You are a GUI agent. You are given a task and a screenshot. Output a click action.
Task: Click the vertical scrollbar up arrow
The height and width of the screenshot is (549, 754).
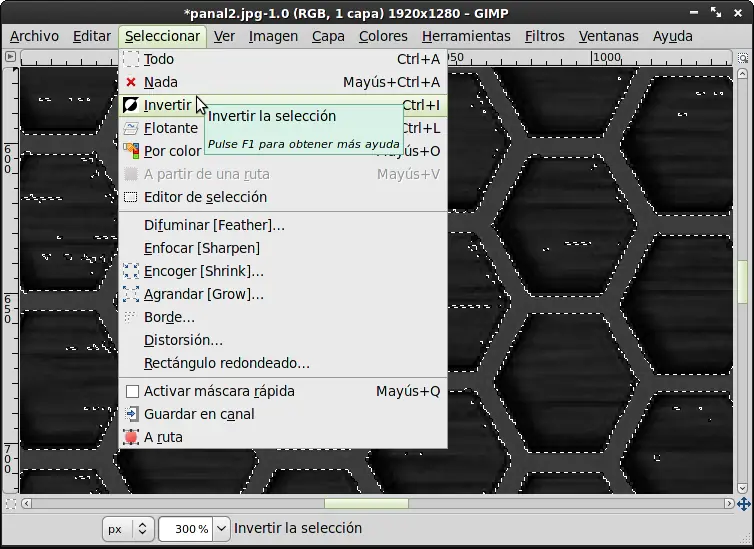pos(742,74)
